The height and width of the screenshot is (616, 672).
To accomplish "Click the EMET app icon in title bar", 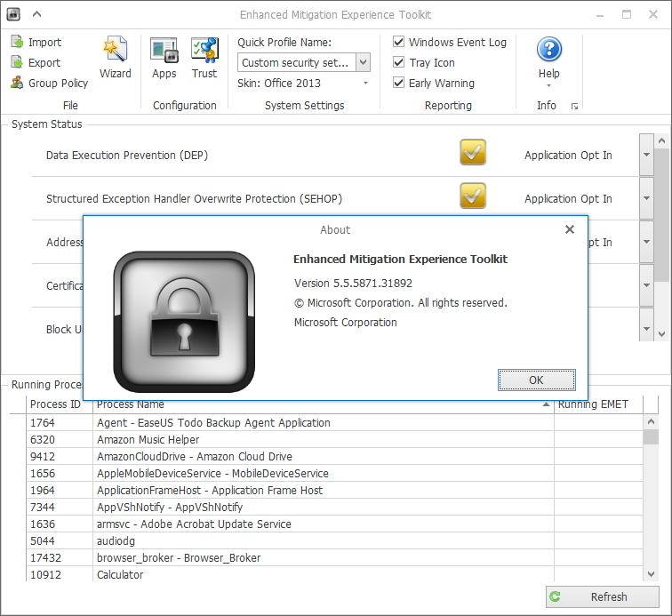I will point(13,14).
